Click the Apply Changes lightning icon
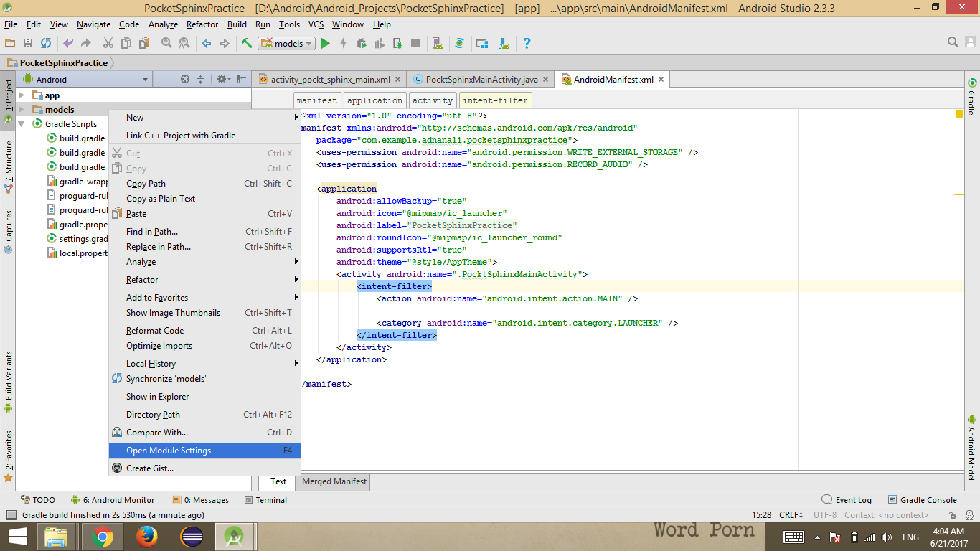 tap(343, 44)
